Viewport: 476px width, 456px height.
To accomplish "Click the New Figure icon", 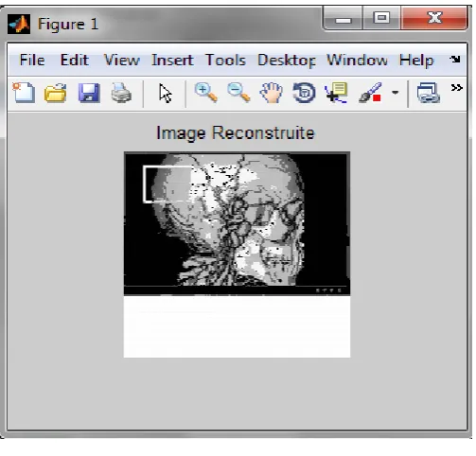I will coord(24,93).
